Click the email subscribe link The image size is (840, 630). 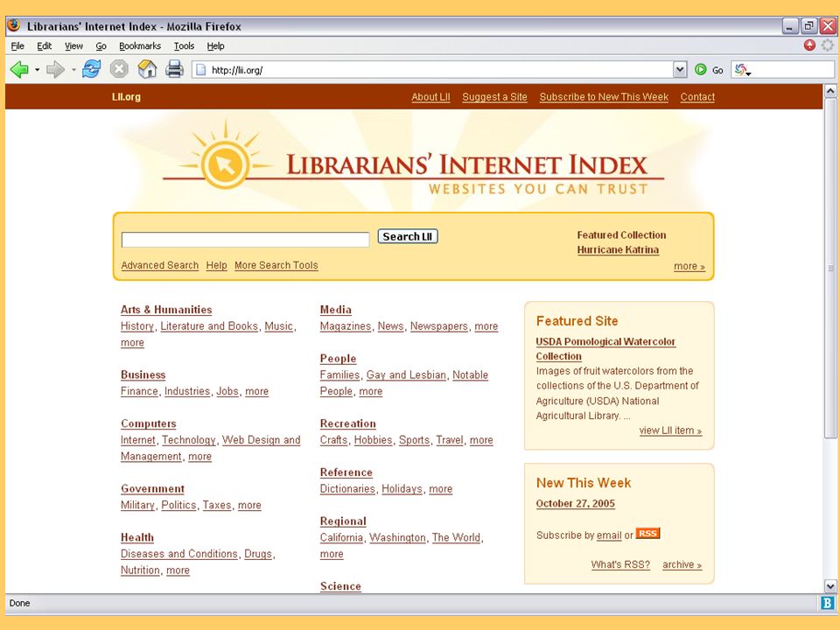pos(609,535)
